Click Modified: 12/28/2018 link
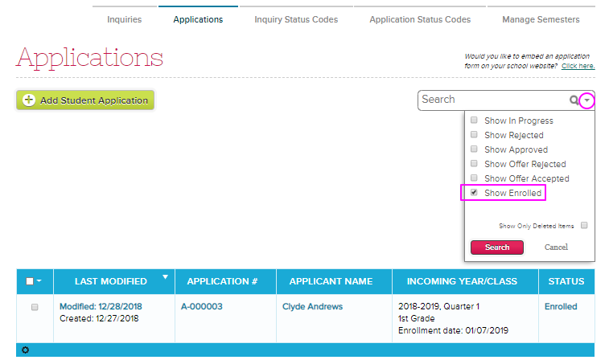 coord(101,307)
